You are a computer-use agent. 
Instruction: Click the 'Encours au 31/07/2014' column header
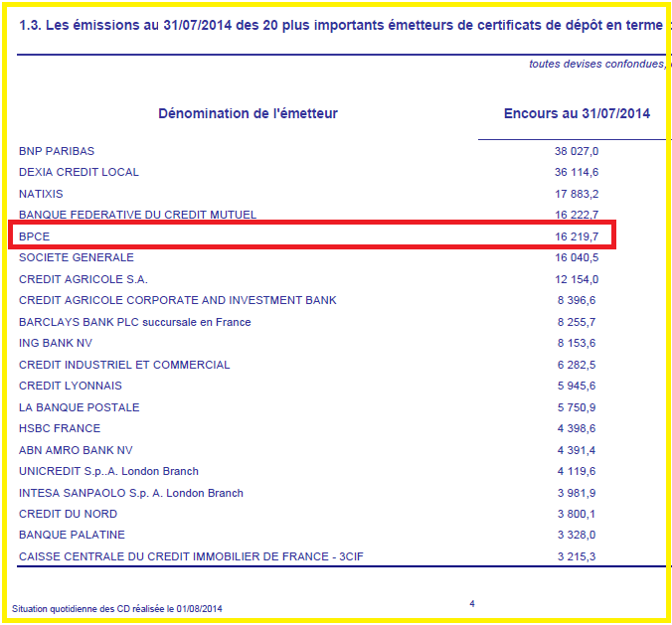pos(577,113)
